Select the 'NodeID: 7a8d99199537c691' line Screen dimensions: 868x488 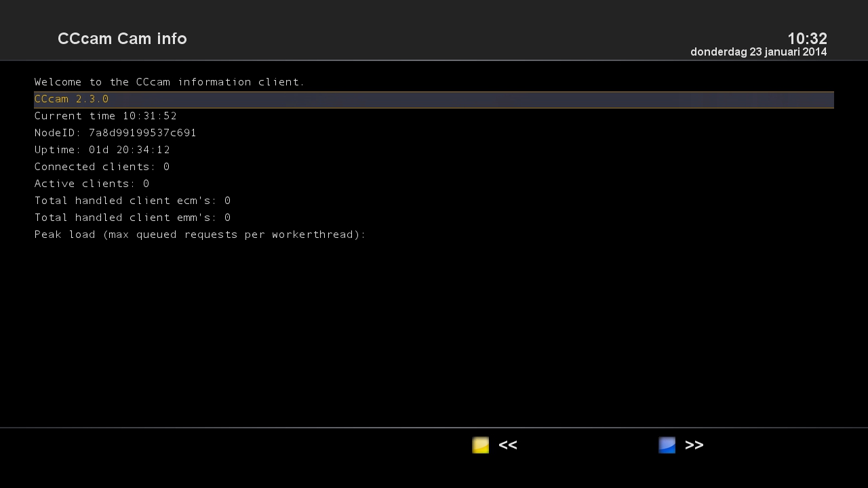[434, 134]
